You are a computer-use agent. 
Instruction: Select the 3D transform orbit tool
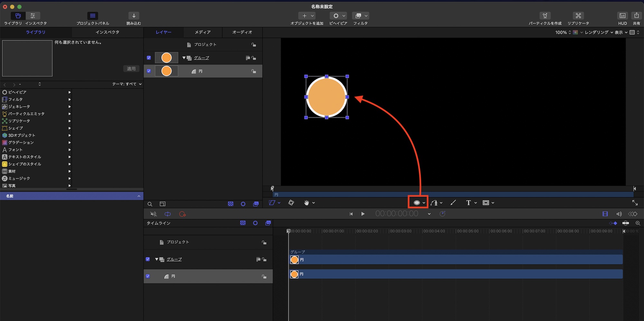(x=291, y=203)
